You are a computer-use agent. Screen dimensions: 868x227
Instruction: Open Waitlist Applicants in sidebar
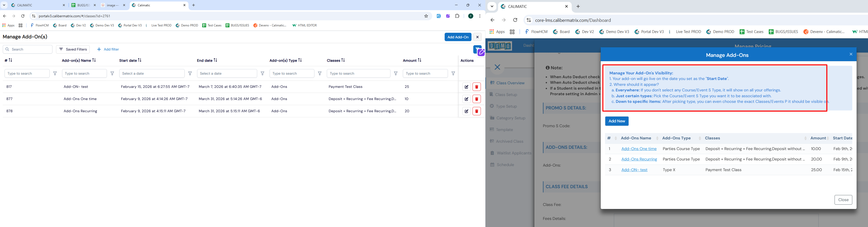511,153
